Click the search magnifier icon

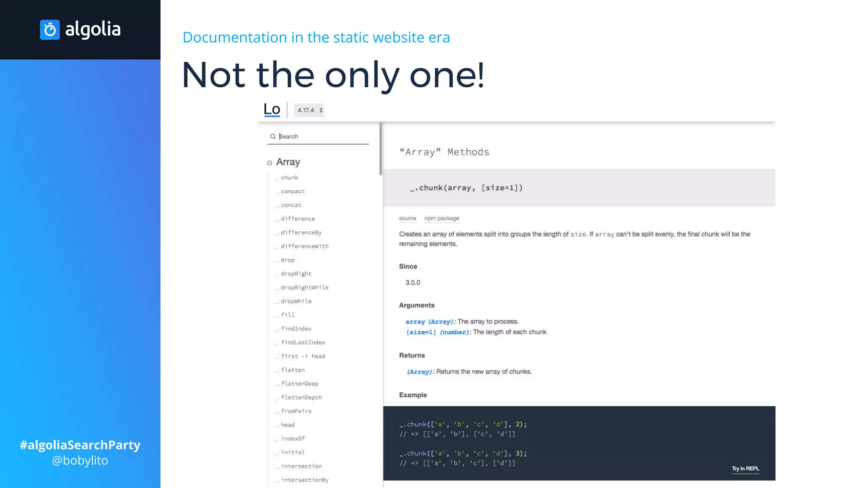273,136
